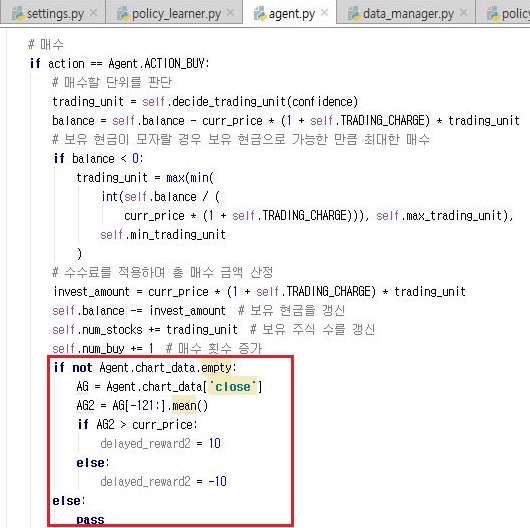530x528 pixels.
Task: Click the 'self.min_trading_unit' line
Action: coord(163,234)
